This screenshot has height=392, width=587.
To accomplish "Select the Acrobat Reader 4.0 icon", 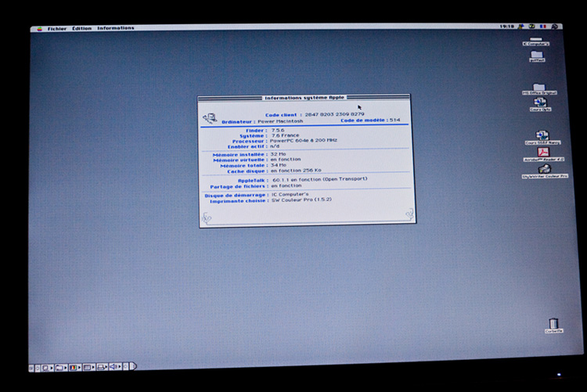I will click(x=543, y=153).
